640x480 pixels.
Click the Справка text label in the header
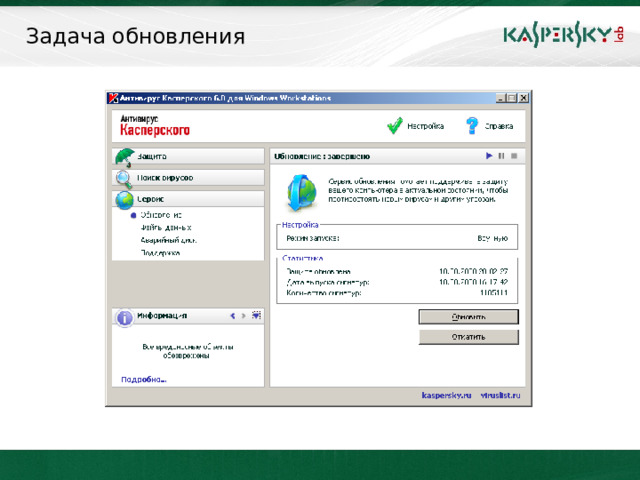[498, 126]
